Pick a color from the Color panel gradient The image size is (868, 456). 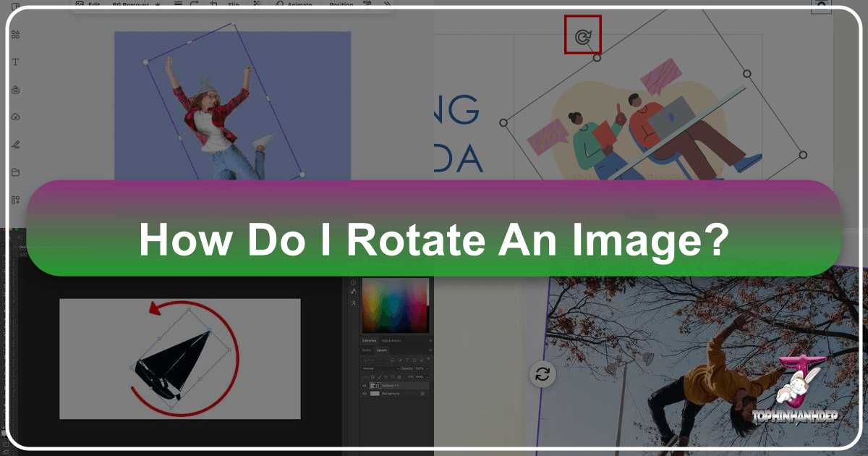pos(394,304)
